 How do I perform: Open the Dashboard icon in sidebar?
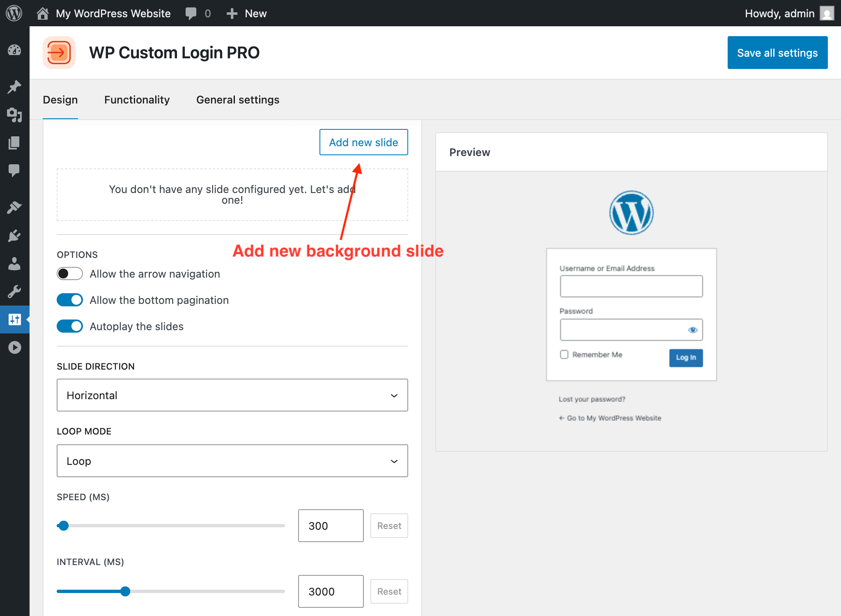pyautogui.click(x=14, y=50)
